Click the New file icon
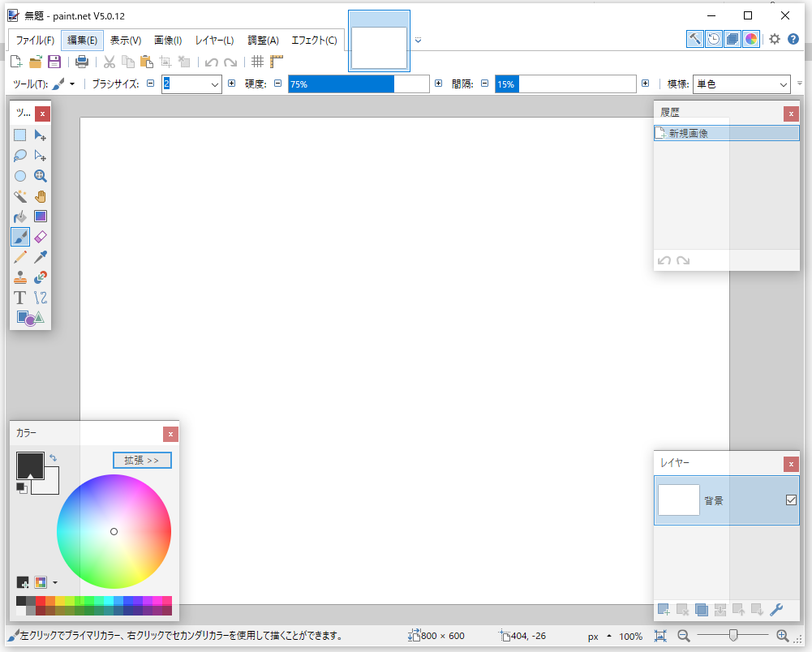 pyautogui.click(x=16, y=62)
